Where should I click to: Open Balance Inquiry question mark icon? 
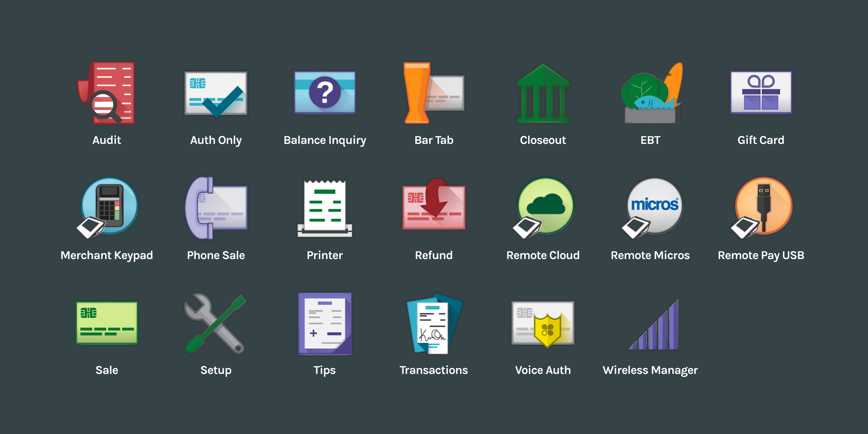coord(325,92)
